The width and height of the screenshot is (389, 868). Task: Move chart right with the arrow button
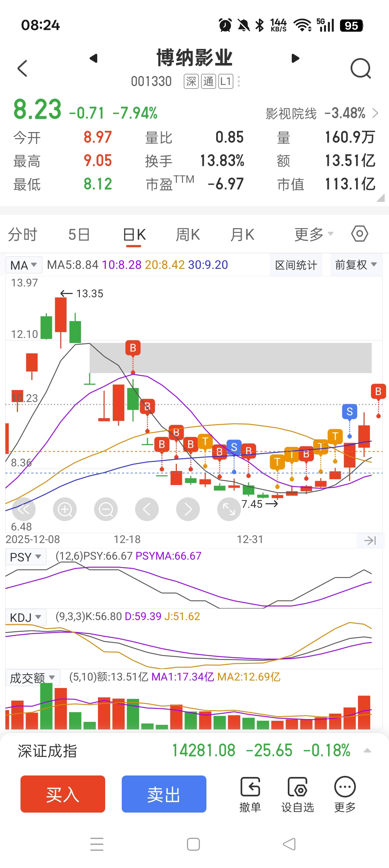point(188,509)
